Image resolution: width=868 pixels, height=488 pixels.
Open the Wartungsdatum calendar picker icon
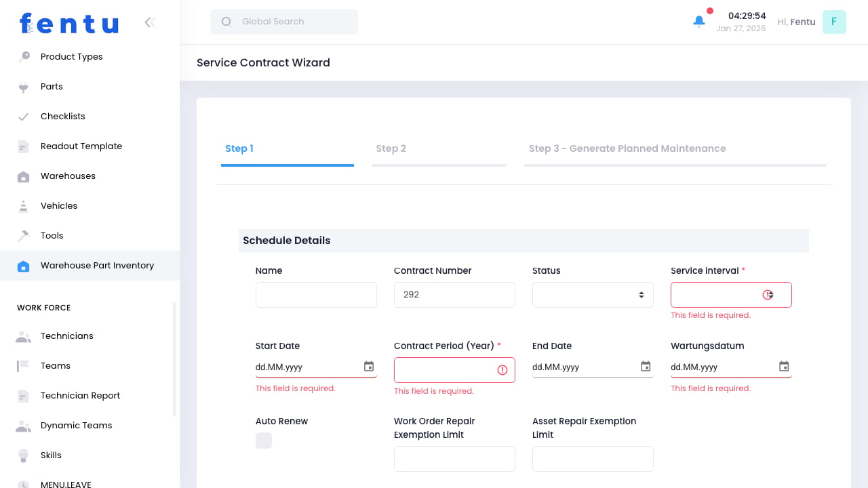(784, 367)
